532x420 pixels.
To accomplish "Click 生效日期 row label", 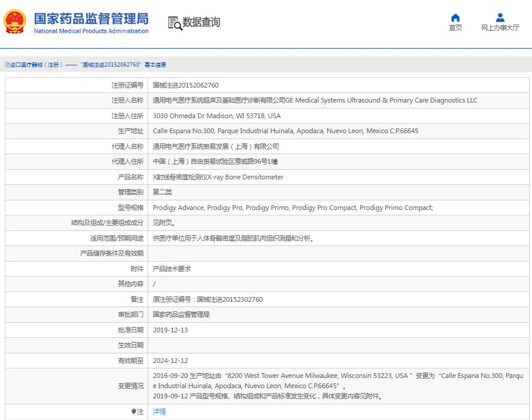I will click(131, 345).
